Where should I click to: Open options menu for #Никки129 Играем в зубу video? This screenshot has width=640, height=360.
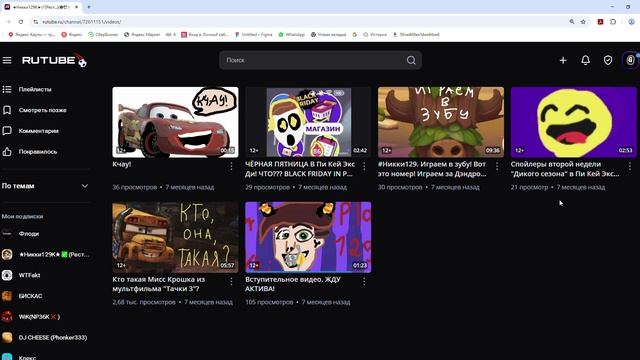497,166
